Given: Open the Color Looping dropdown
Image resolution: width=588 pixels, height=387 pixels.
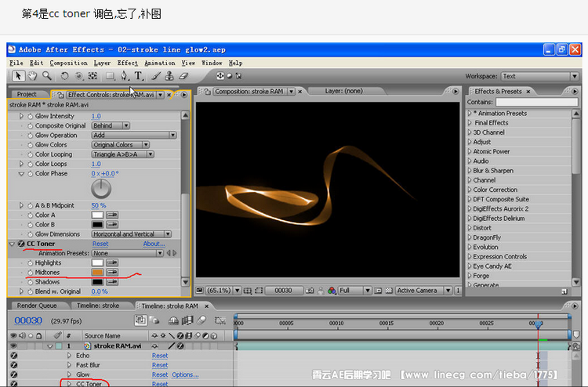Looking at the screenshot, I should click(122, 154).
